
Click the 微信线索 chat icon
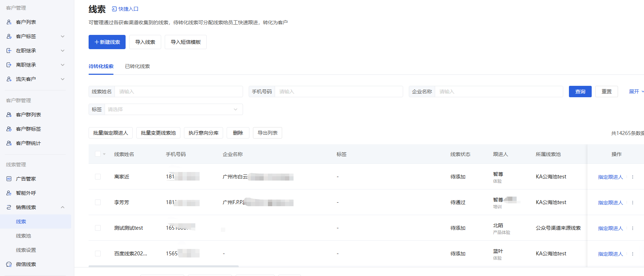point(9,264)
